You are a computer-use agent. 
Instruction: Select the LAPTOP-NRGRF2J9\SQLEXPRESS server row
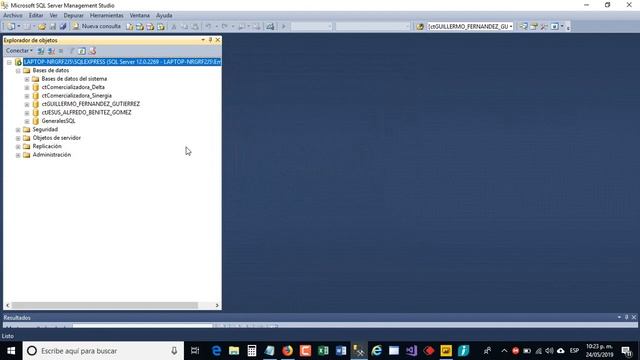122,62
